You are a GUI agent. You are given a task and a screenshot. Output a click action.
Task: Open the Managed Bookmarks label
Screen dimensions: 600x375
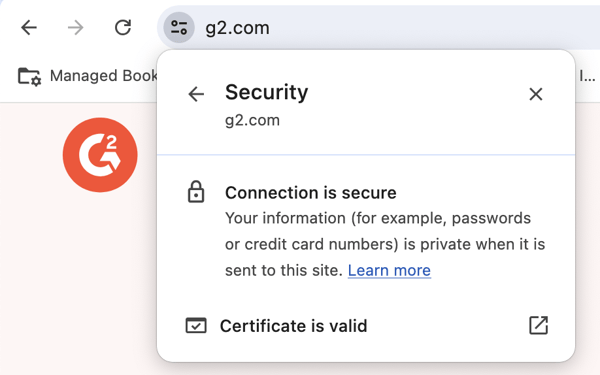pyautogui.click(x=103, y=76)
